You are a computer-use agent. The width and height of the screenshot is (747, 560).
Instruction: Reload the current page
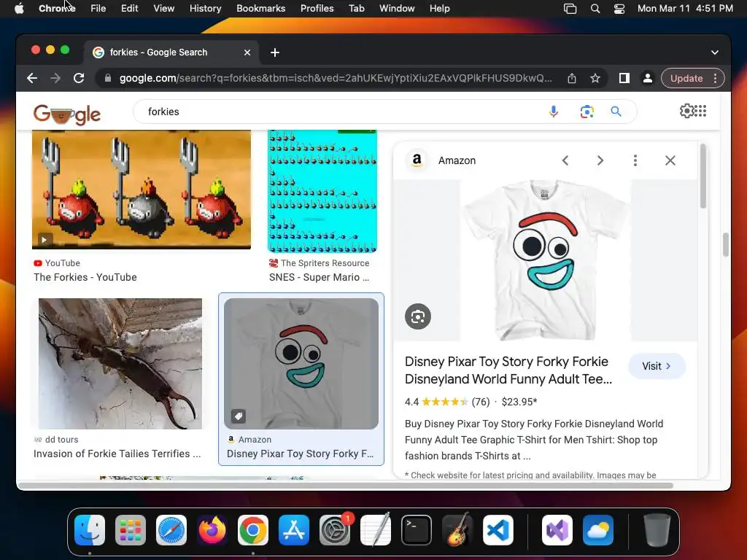[x=79, y=78]
